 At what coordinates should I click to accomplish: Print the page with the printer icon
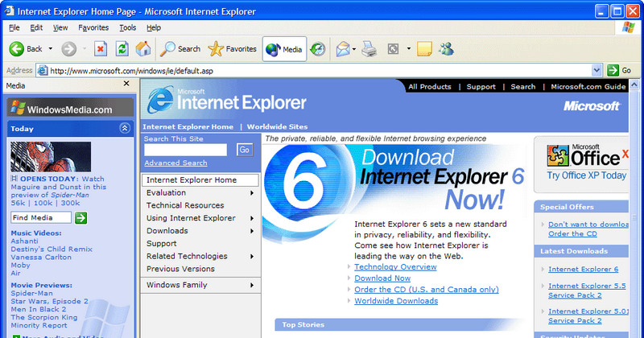[369, 49]
